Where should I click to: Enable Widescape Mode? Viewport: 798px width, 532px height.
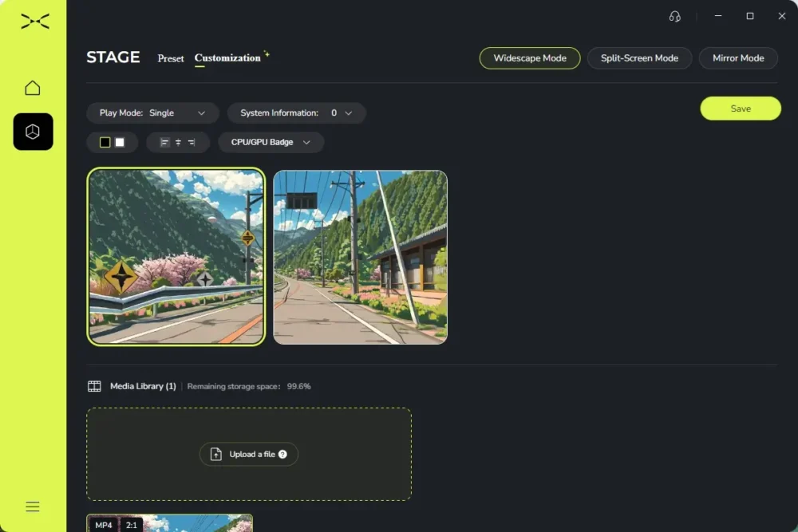(x=530, y=58)
